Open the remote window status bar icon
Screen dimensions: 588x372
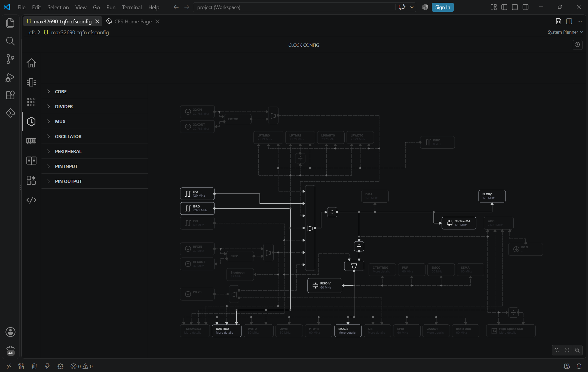9,366
